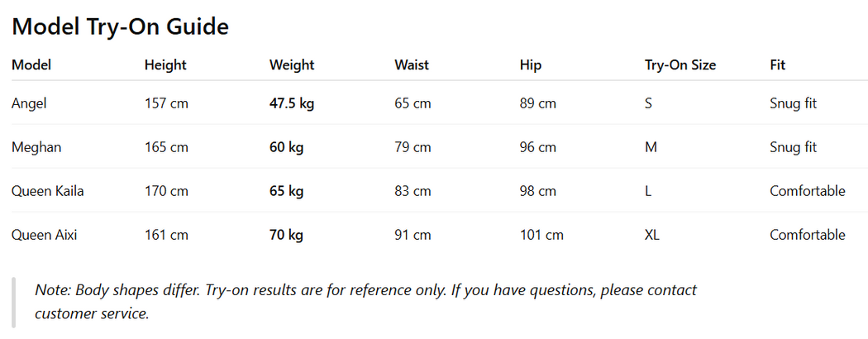
Task: Click the 47.5 kg weight value
Action: (x=292, y=103)
